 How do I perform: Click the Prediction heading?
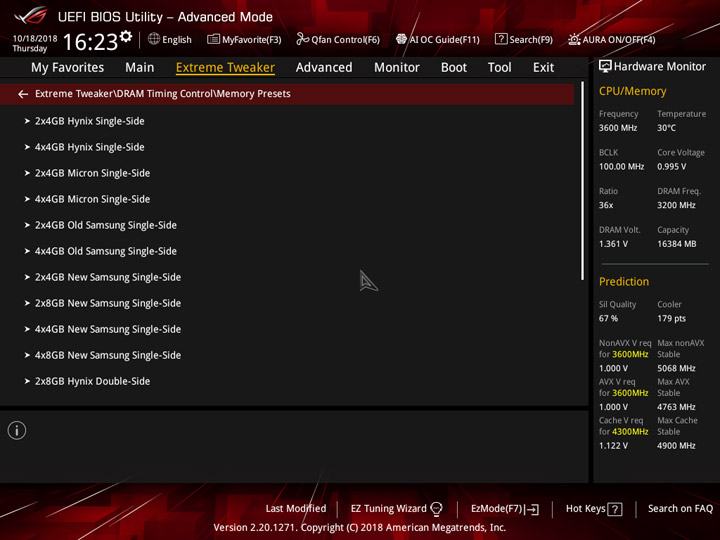pyautogui.click(x=624, y=281)
